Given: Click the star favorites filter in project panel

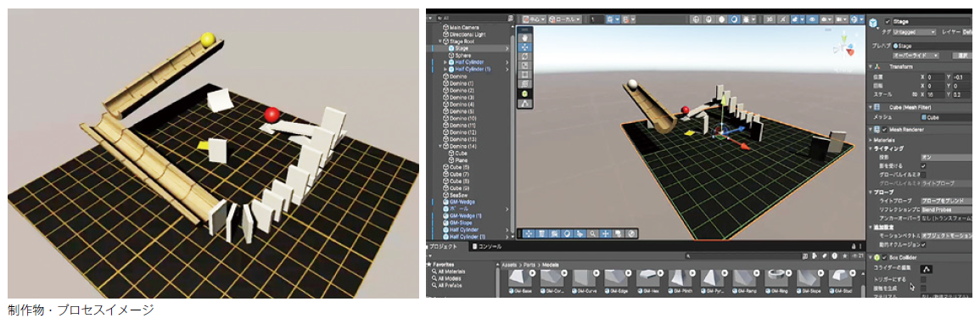Looking at the screenshot, I should coord(844,256).
